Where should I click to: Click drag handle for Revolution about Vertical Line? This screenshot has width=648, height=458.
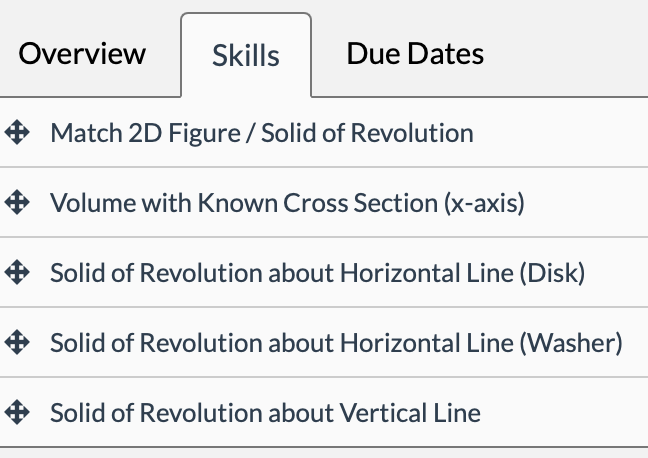tap(15, 412)
